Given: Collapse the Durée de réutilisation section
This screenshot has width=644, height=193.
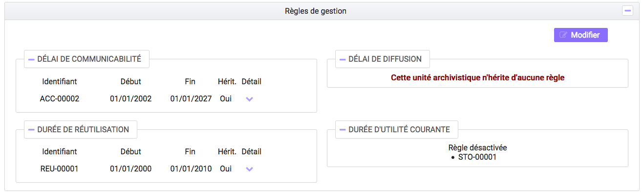Looking at the screenshot, I should click(x=31, y=130).
